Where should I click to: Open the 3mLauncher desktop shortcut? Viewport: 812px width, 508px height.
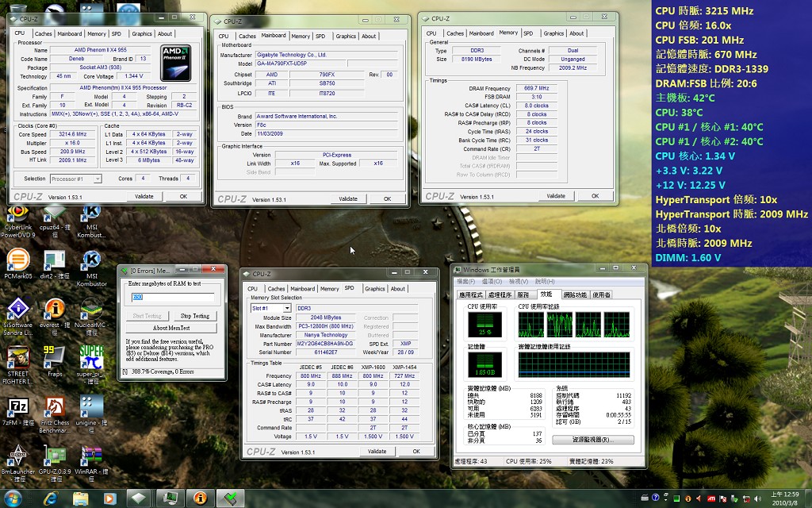point(17,463)
